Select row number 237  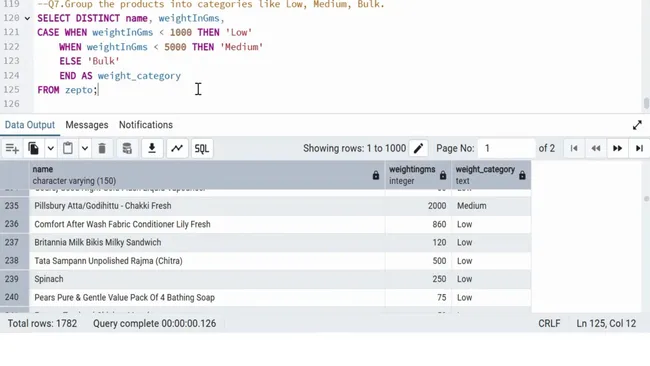click(15, 242)
